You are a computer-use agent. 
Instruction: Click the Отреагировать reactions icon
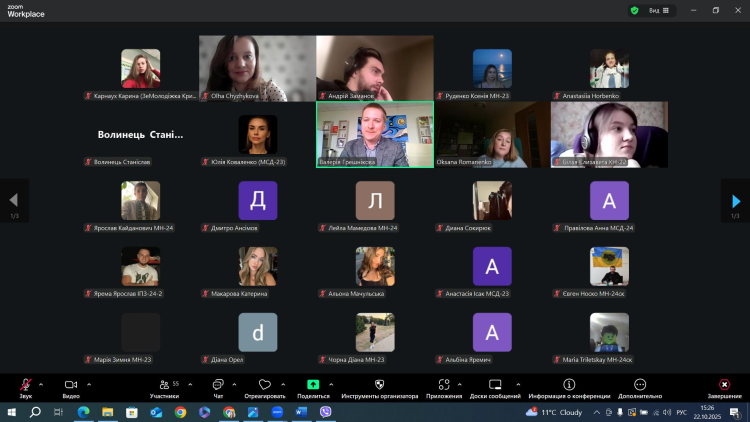(x=265, y=385)
